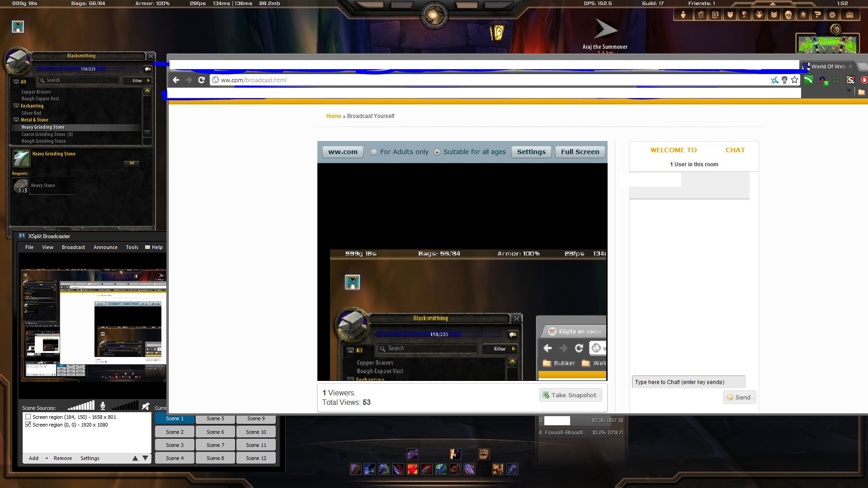Screen dimensions: 868x488
Task: Open the guild shield micro menu icon
Action: click(x=730, y=15)
